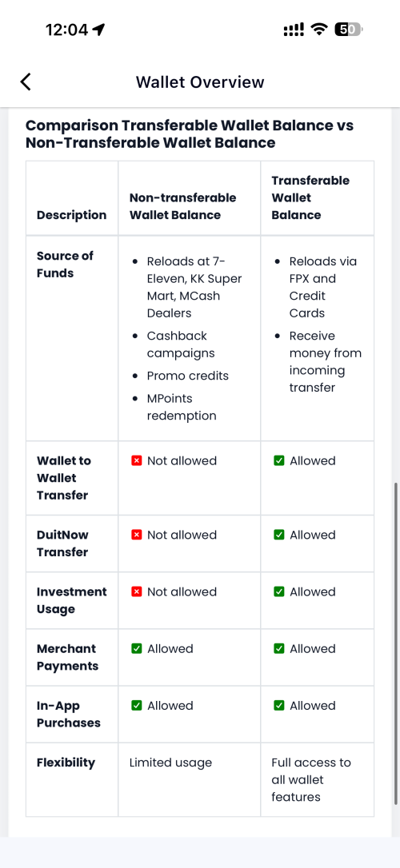Screen dimensions: 400x868
Task: Tap the cellular signal bars icon
Action: [x=294, y=30]
